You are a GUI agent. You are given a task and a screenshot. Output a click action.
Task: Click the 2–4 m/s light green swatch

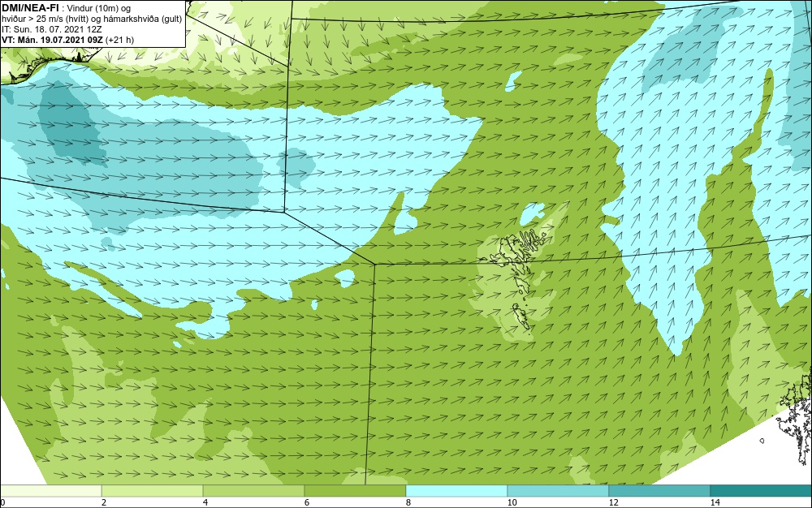[153, 490]
